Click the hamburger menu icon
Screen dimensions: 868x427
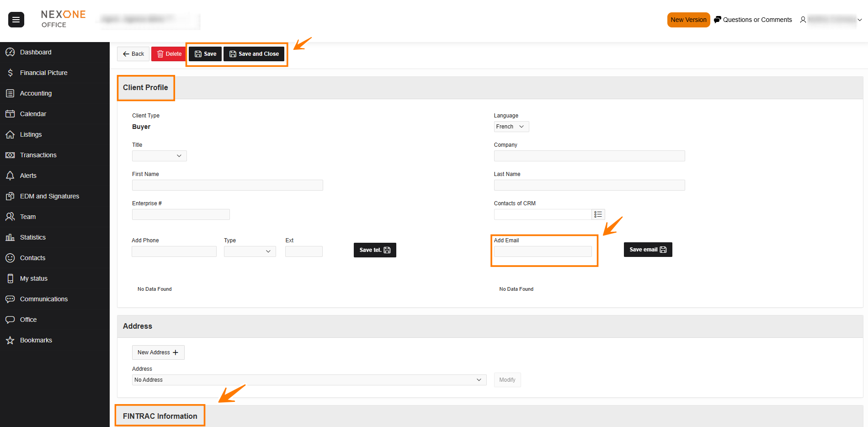[16, 20]
